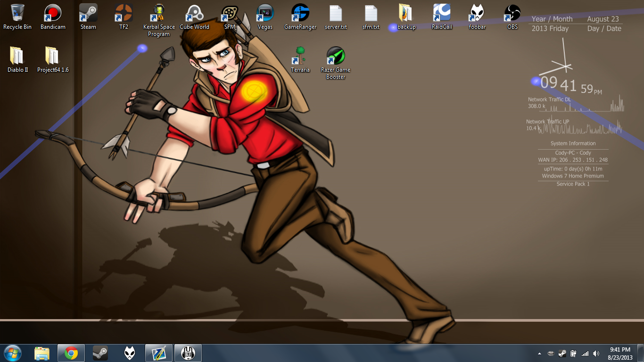Click the Terraria desktop shortcut

[x=300, y=59]
